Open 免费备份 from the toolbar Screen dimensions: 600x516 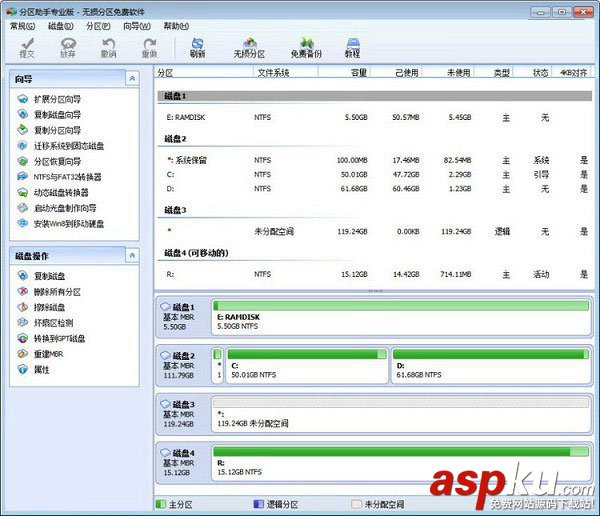306,46
